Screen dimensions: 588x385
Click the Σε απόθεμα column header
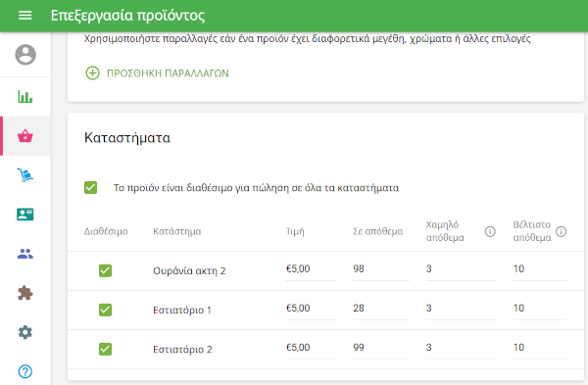[x=377, y=231]
